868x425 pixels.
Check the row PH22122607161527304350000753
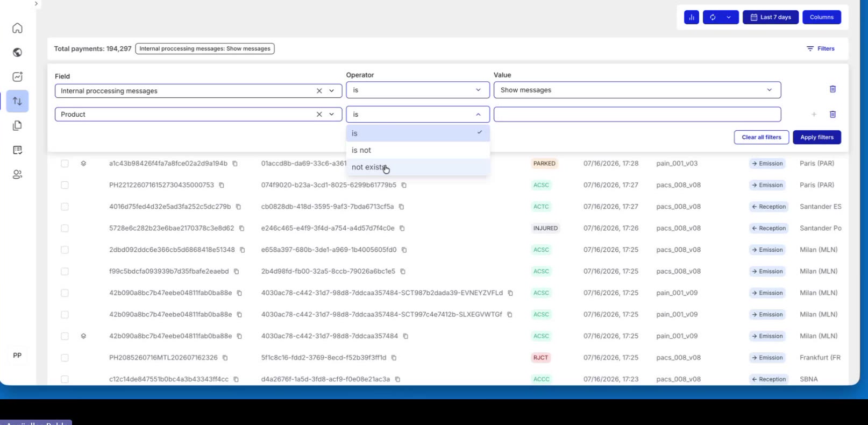pyautogui.click(x=65, y=185)
